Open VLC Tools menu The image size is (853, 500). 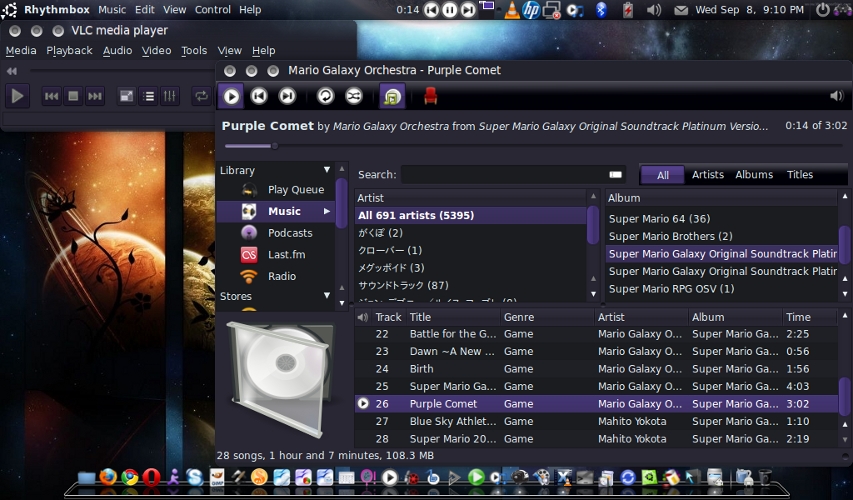coord(194,51)
